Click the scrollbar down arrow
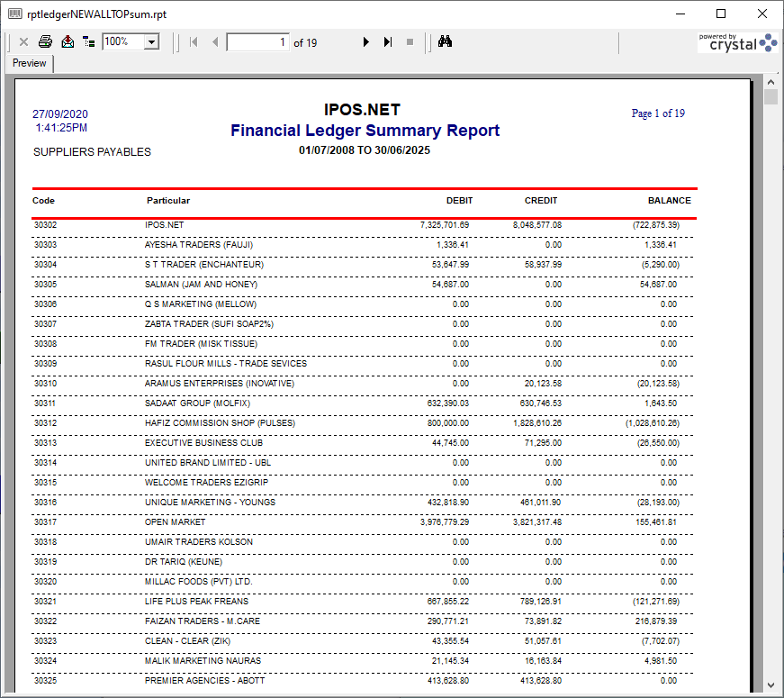This screenshot has width=784, height=698. pyautogui.click(x=770, y=685)
